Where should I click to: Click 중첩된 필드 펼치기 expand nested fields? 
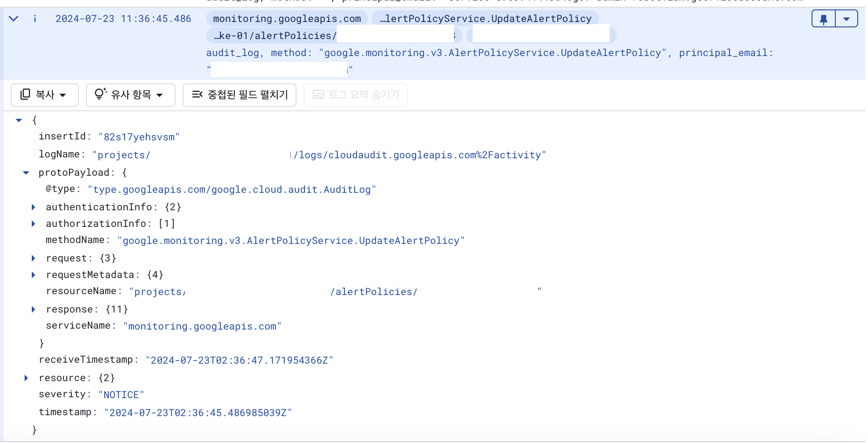[x=240, y=95]
